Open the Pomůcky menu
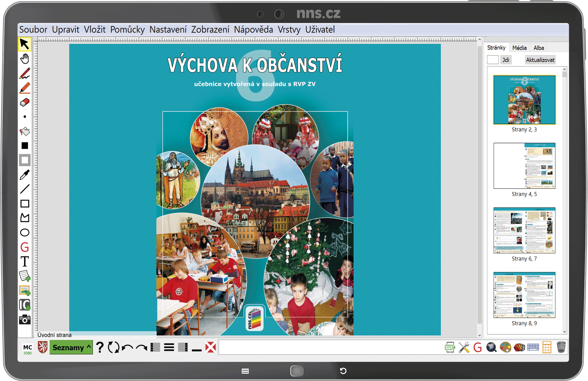This screenshot has width=588, height=381. pyautogui.click(x=127, y=30)
